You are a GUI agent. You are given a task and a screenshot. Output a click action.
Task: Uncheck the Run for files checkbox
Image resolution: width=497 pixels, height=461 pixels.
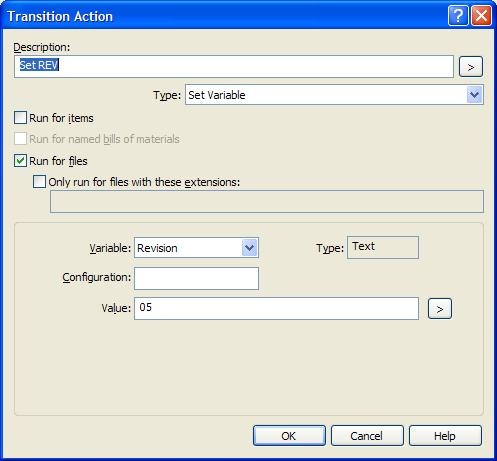(20, 161)
